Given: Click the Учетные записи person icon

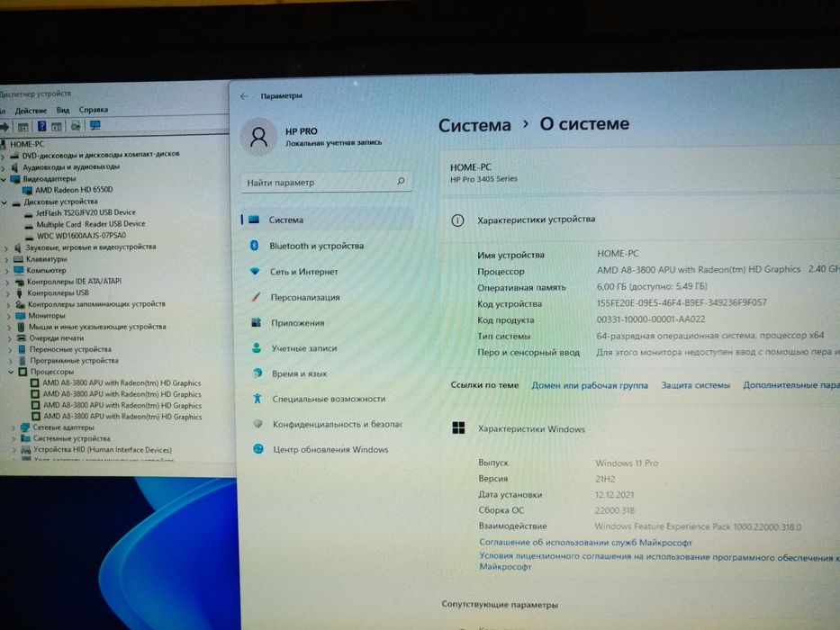Looking at the screenshot, I should coord(257,347).
